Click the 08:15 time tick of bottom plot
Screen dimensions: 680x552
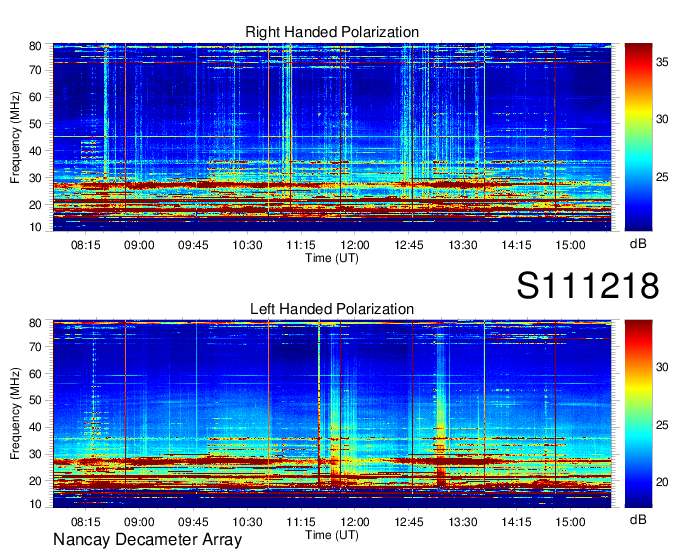pos(85,522)
